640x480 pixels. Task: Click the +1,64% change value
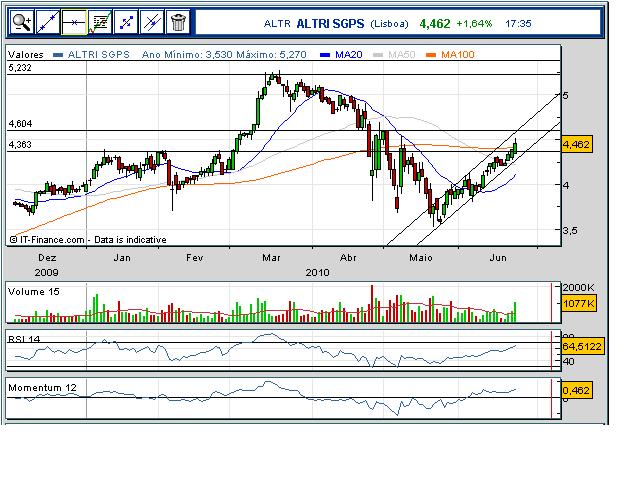474,24
